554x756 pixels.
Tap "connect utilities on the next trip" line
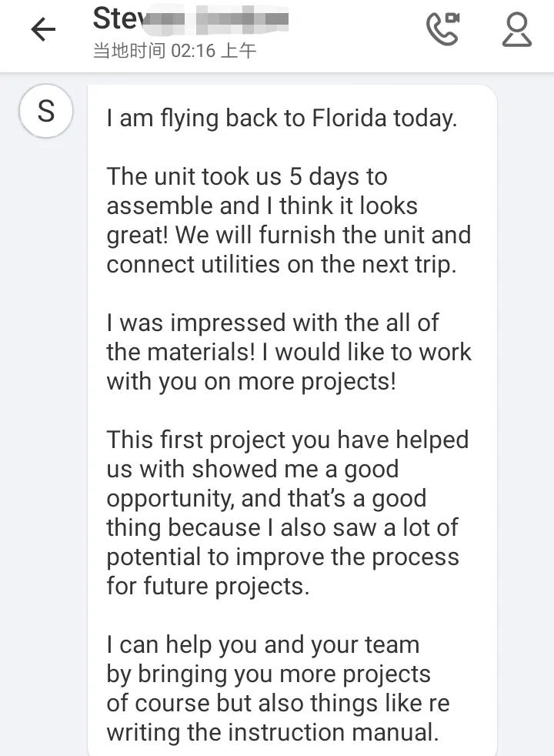(282, 264)
